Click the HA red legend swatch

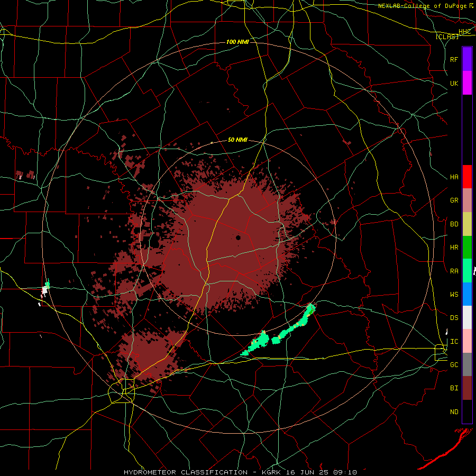coord(467,177)
